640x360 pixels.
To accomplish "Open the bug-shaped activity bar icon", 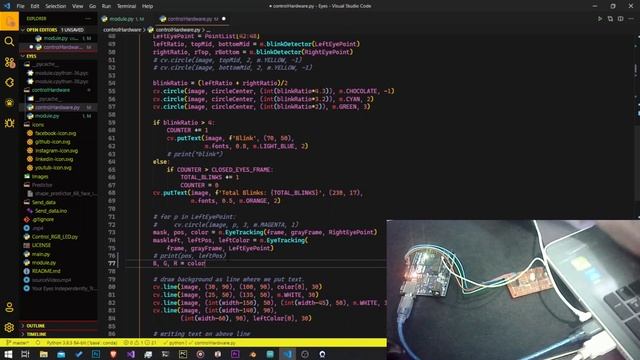I will (x=9, y=123).
